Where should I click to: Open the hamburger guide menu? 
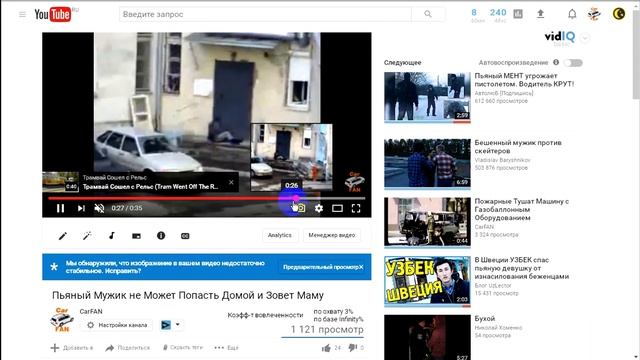[22, 14]
